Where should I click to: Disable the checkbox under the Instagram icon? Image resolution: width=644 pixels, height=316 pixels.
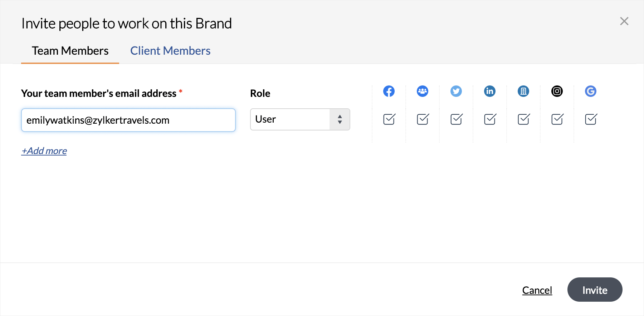point(557,119)
